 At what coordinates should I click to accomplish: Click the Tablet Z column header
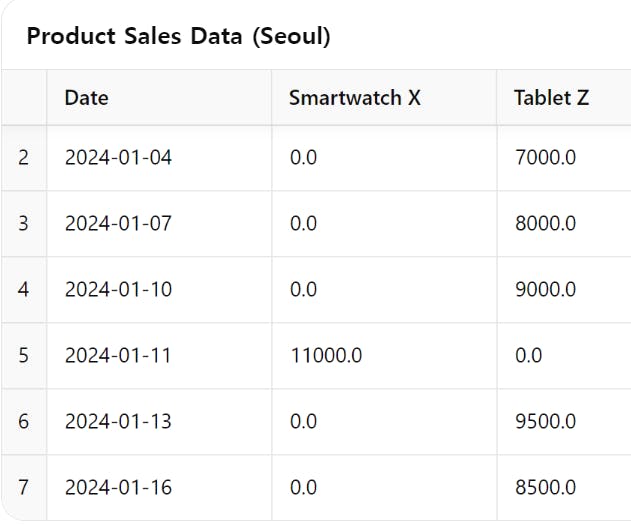551,98
